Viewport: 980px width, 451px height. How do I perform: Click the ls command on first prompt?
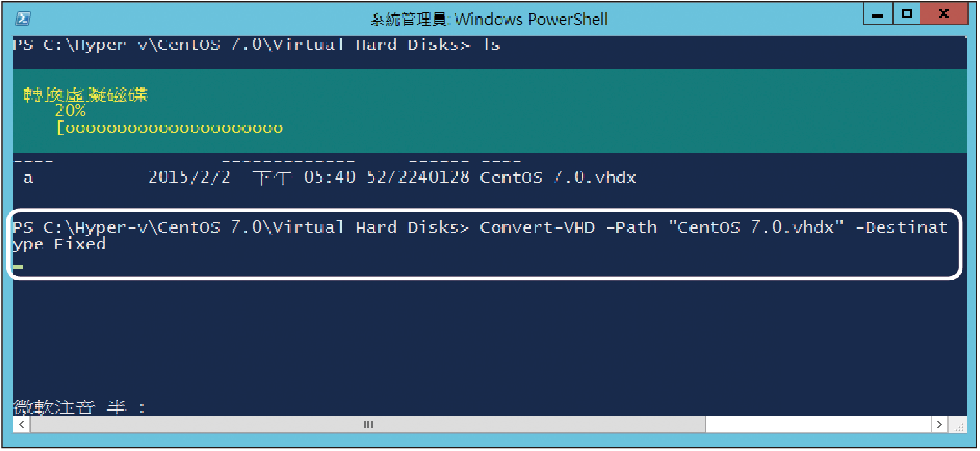pyautogui.click(x=491, y=45)
